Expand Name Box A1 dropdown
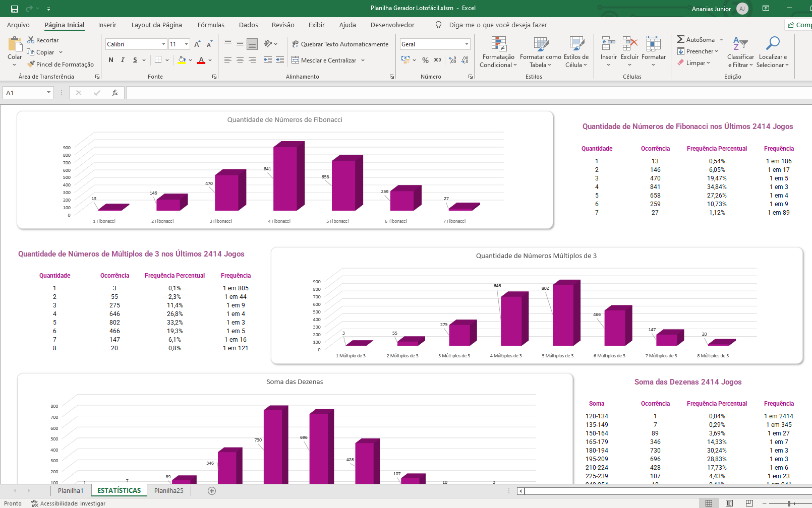The height and width of the screenshot is (508, 812). point(48,93)
